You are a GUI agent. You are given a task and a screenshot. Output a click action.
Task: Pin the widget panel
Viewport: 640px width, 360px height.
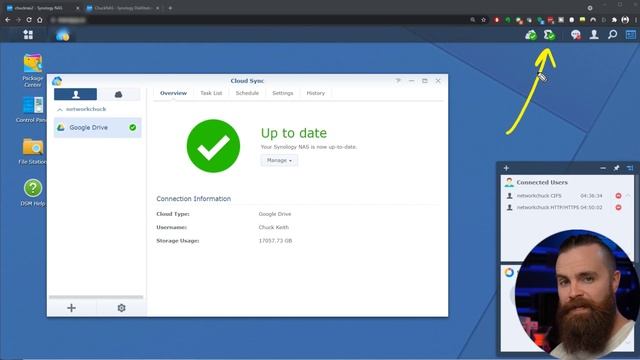(x=616, y=168)
